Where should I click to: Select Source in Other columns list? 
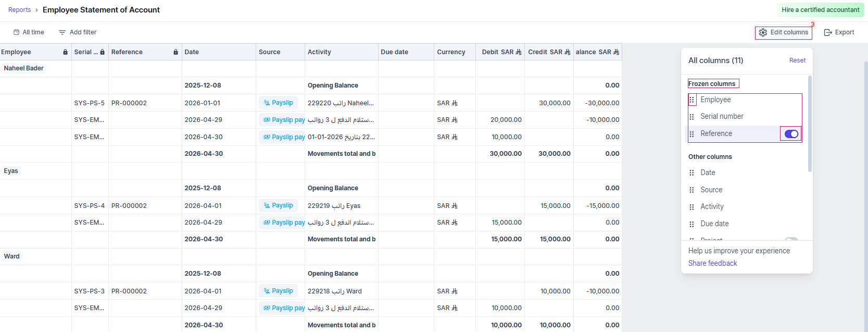click(711, 190)
